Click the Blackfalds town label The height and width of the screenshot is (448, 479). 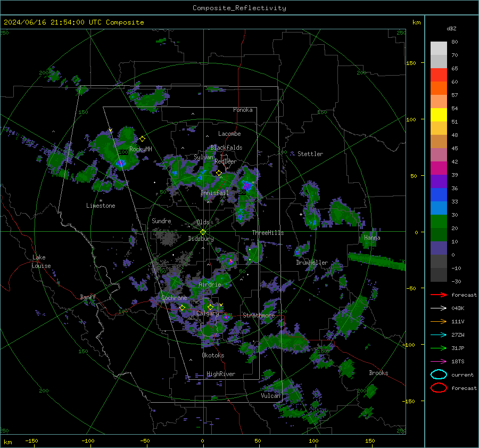click(x=226, y=148)
